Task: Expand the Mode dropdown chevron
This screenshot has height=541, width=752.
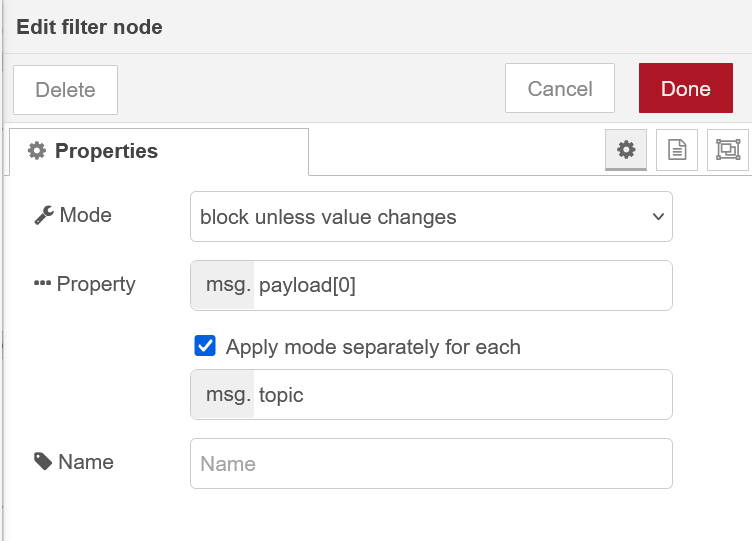Action: pos(657,217)
